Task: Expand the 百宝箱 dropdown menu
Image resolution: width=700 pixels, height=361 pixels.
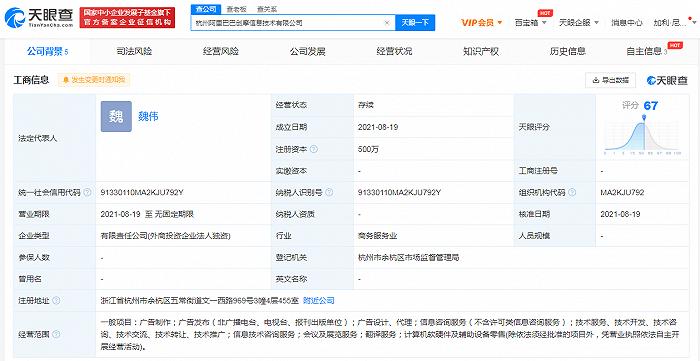Action: click(x=530, y=23)
